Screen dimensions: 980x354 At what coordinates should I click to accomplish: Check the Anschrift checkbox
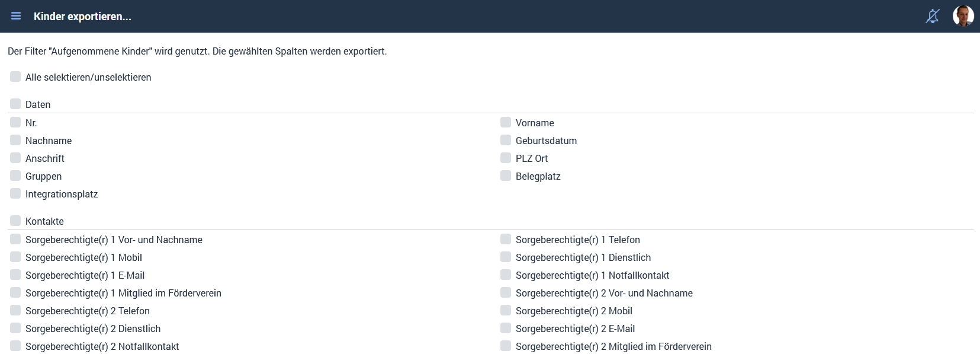(15, 158)
